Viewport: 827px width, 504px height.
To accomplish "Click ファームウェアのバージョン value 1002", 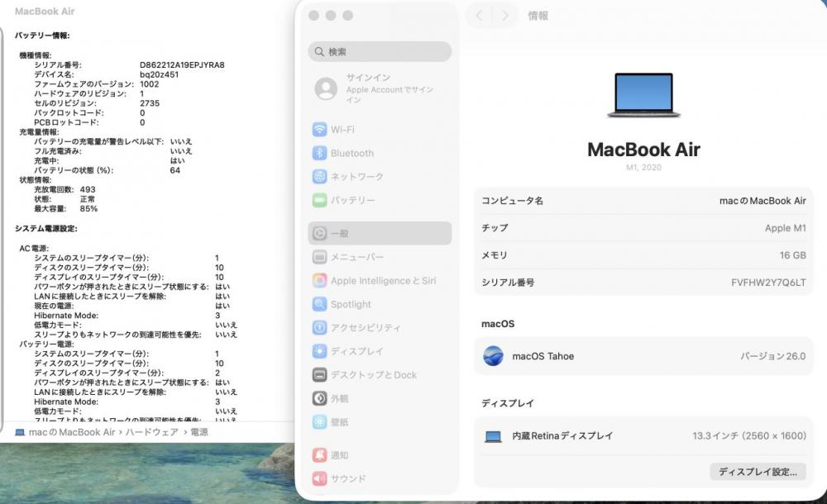I will click(149, 83).
